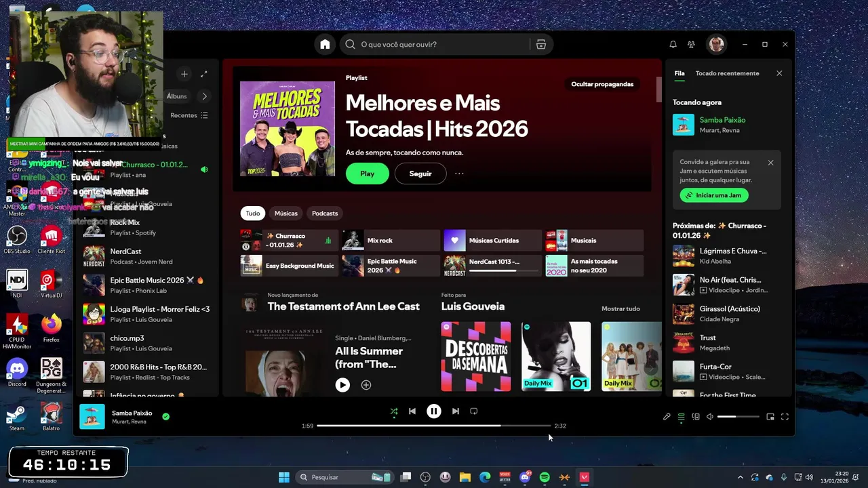This screenshot has width=868, height=488.
Task: Open lyrics with the microphone icon
Action: [667, 417]
